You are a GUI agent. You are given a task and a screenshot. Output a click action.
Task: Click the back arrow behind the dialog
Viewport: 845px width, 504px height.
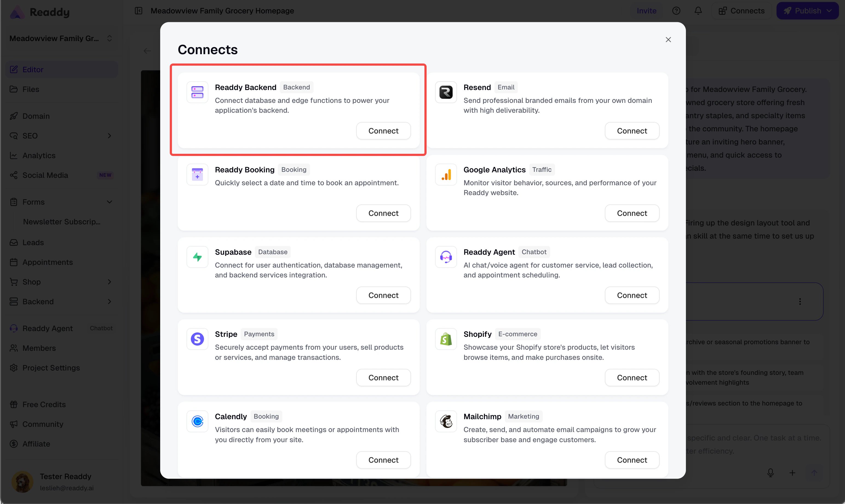(x=147, y=51)
